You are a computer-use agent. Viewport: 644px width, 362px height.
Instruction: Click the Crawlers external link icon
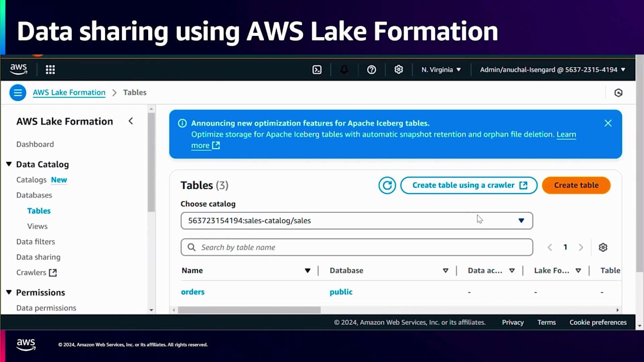point(53,272)
